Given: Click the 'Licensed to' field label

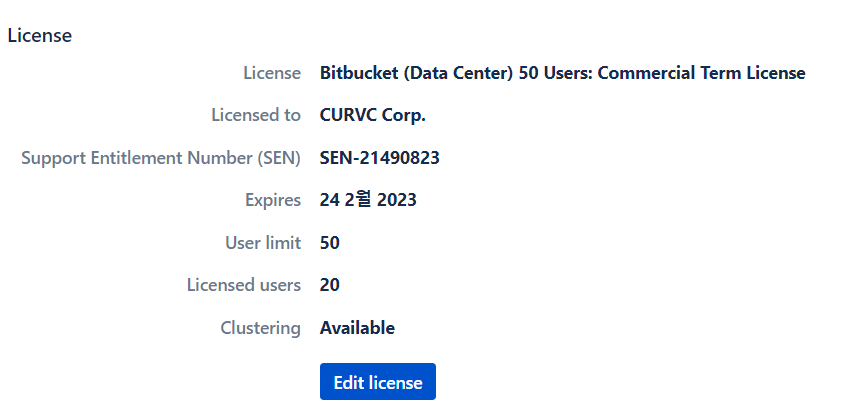Looking at the screenshot, I should click(x=256, y=115).
